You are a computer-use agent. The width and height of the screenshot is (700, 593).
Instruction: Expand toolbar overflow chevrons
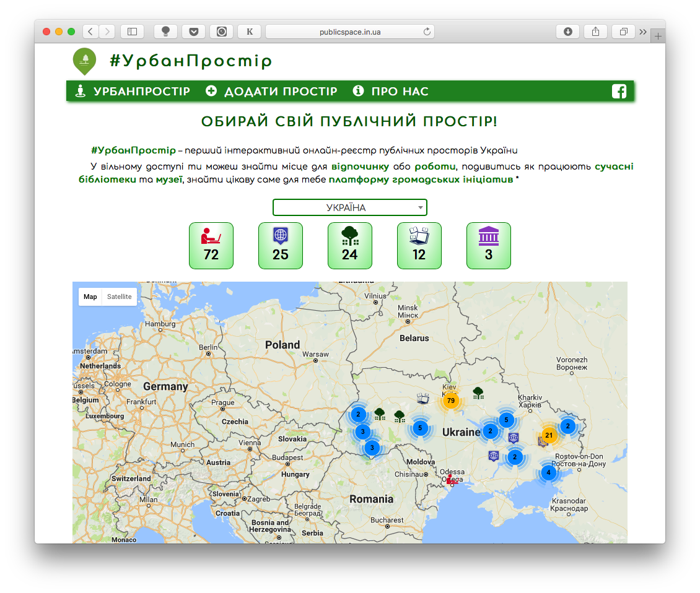click(x=643, y=32)
